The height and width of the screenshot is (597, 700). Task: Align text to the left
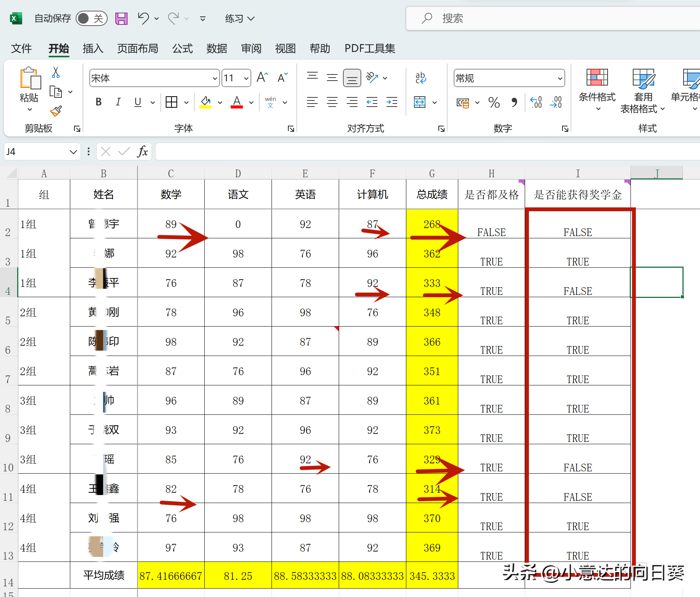click(x=312, y=102)
